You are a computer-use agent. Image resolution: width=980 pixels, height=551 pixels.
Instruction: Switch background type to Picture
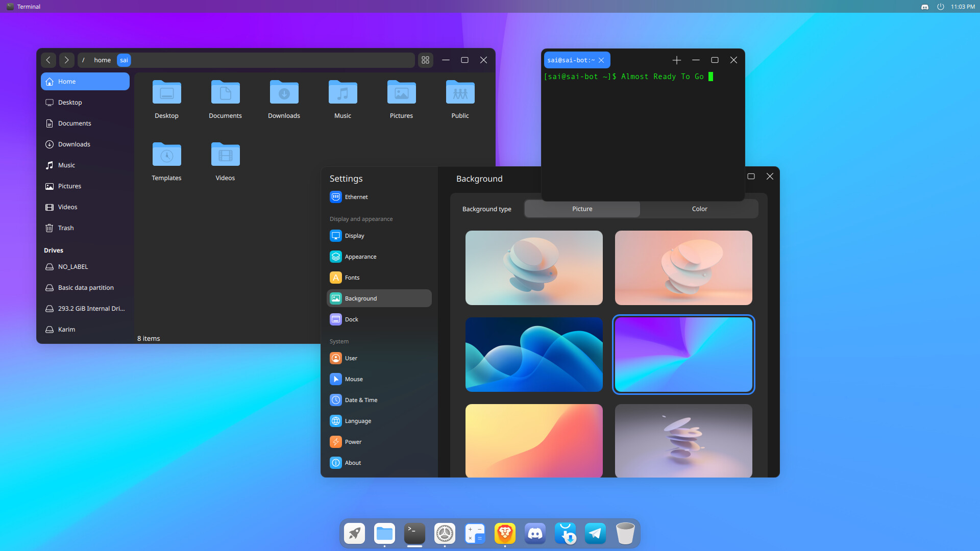(582, 209)
